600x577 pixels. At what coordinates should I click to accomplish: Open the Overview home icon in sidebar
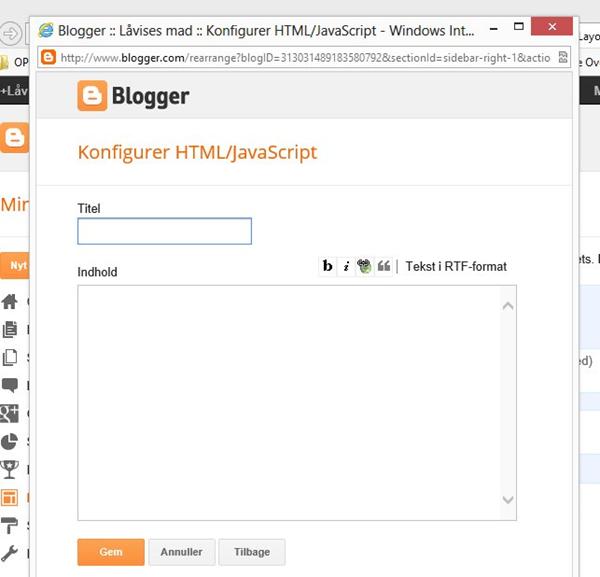click(x=10, y=302)
